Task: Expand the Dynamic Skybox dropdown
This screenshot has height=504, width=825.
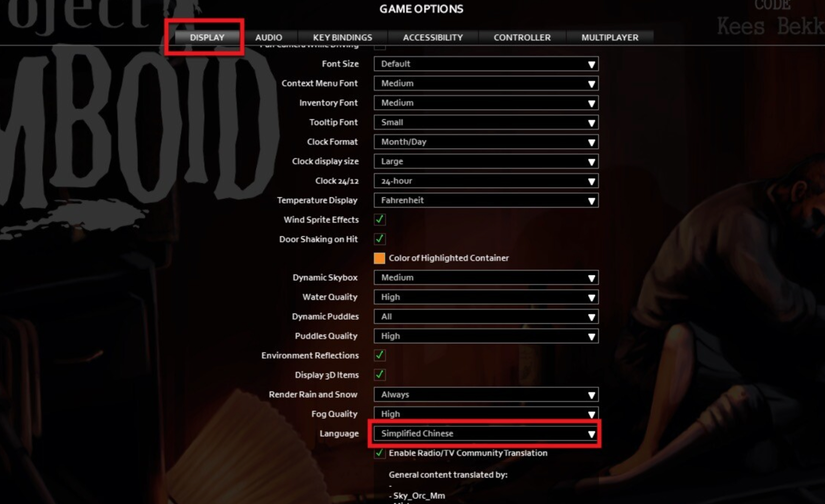Action: pos(486,277)
